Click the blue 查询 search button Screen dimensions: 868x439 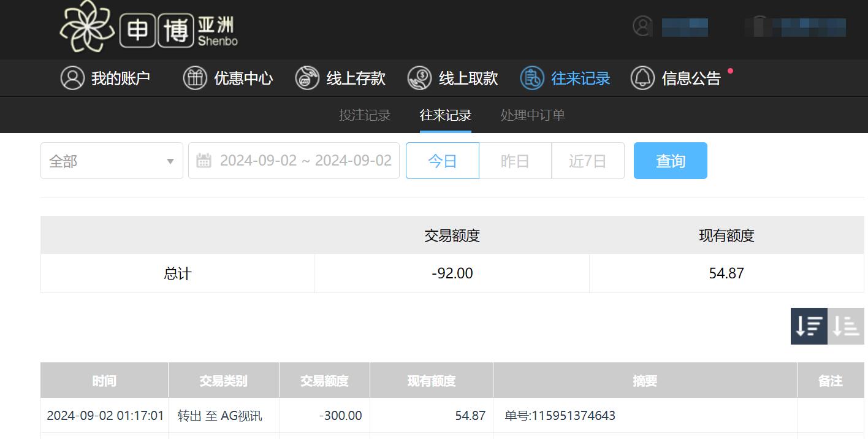[670, 160]
